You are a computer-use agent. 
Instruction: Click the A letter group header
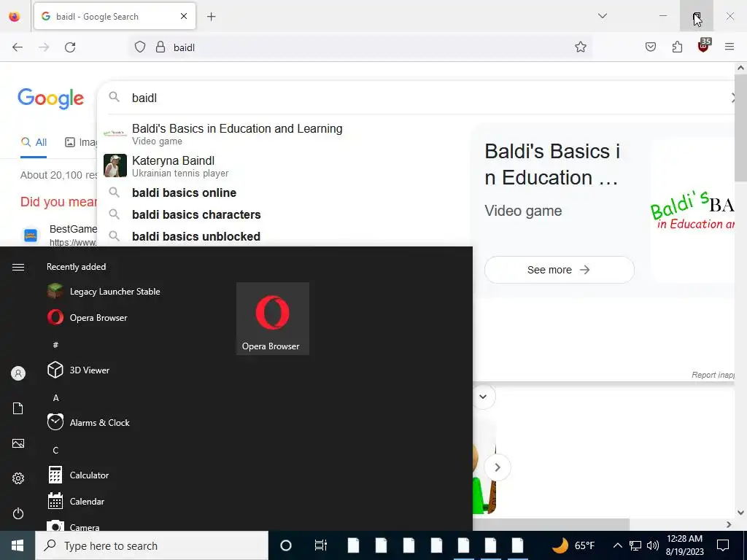click(55, 397)
